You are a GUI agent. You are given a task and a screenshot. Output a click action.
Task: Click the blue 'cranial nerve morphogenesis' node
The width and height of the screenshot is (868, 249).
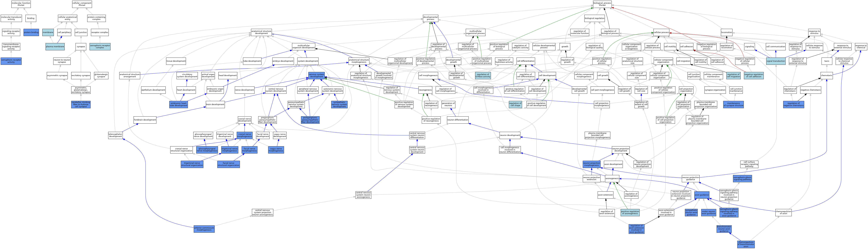click(245, 135)
